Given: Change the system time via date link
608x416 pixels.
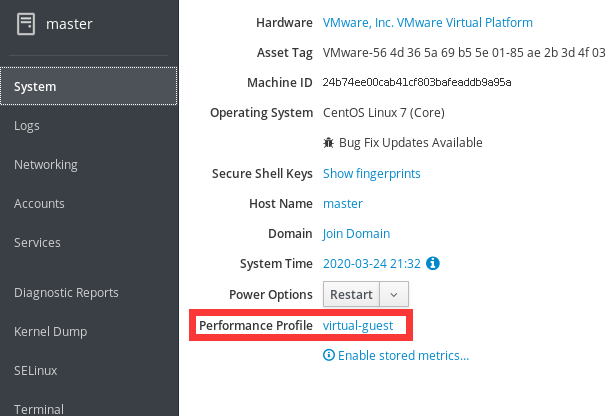Looking at the screenshot, I should pos(370,264).
